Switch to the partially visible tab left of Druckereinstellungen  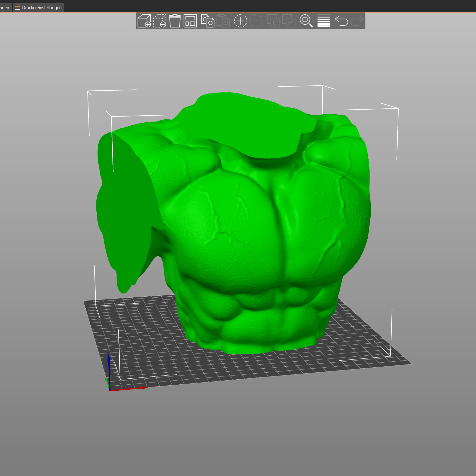[5, 8]
